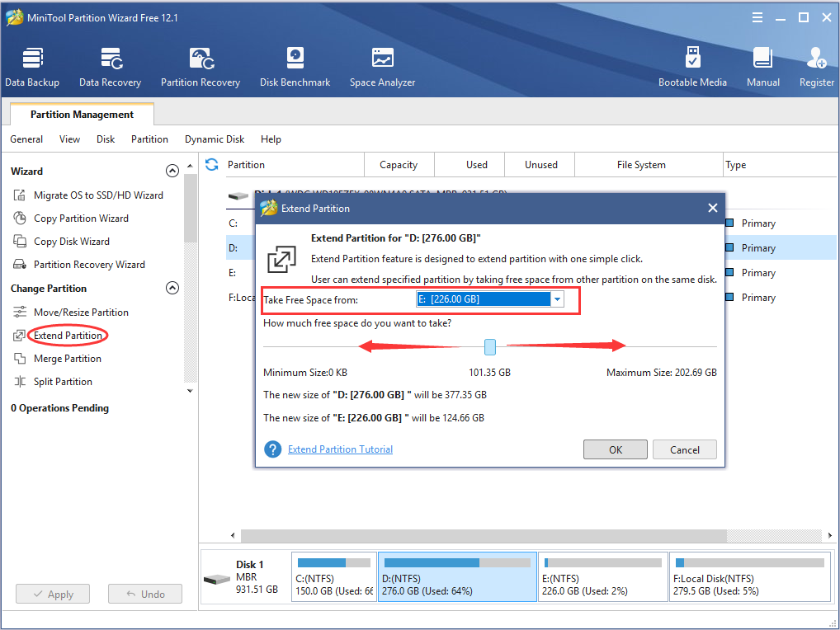Open Partition Recovery in the top toolbar
The height and width of the screenshot is (630, 840).
tap(201, 67)
